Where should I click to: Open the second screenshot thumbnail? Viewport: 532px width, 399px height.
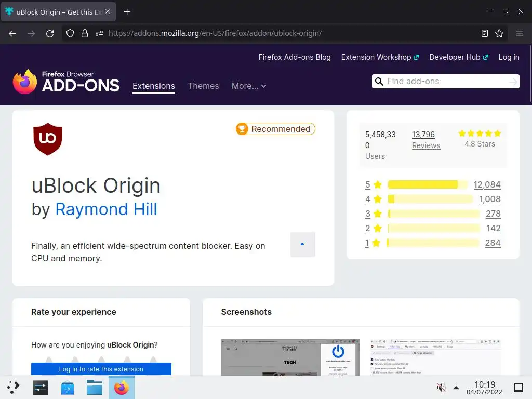pyautogui.click(x=435, y=357)
